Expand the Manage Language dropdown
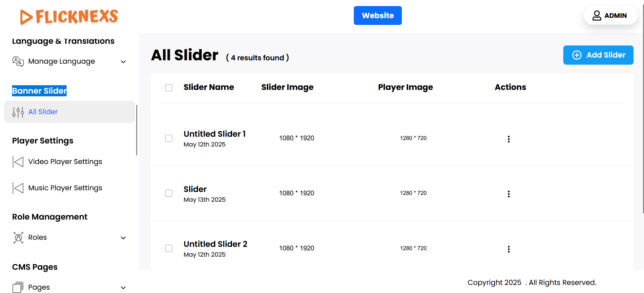The image size is (644, 293). 123,62
